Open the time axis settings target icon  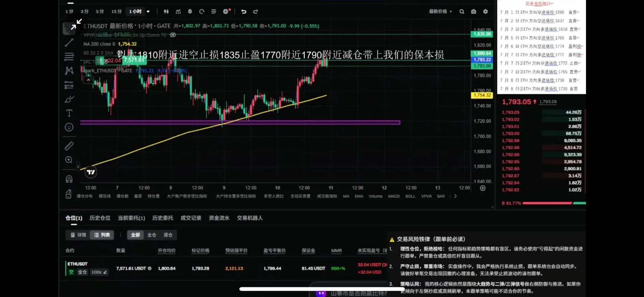click(x=483, y=188)
